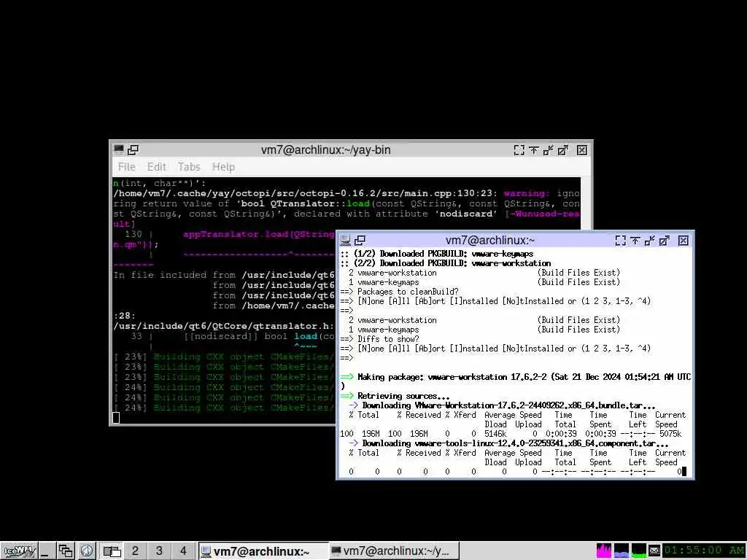Click the /usr/include/qt6/QtCore/qtranslator.h line
747x560 pixels.
pyautogui.click(x=225, y=326)
